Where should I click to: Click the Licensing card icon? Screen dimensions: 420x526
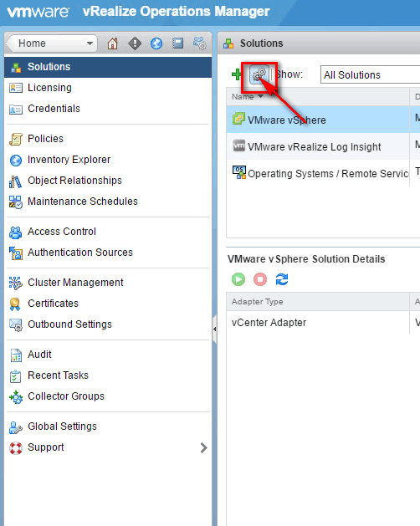pyautogui.click(x=15, y=89)
